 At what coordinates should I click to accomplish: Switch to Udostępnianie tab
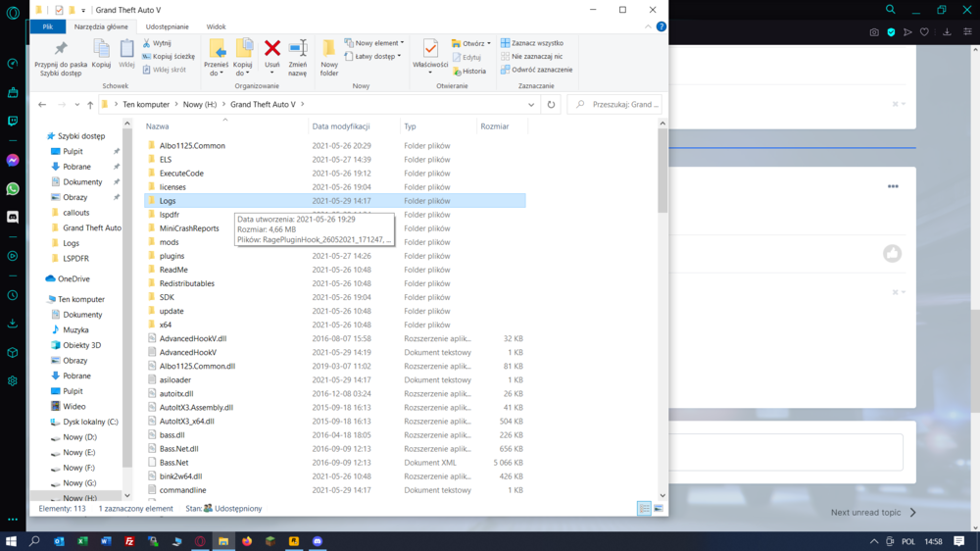point(167,26)
